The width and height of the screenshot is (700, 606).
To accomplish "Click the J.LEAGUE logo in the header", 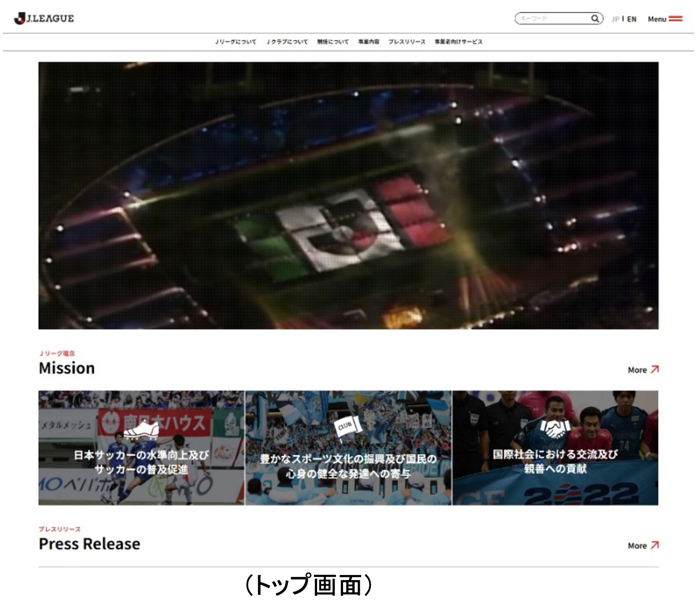I will pyautogui.click(x=44, y=18).
